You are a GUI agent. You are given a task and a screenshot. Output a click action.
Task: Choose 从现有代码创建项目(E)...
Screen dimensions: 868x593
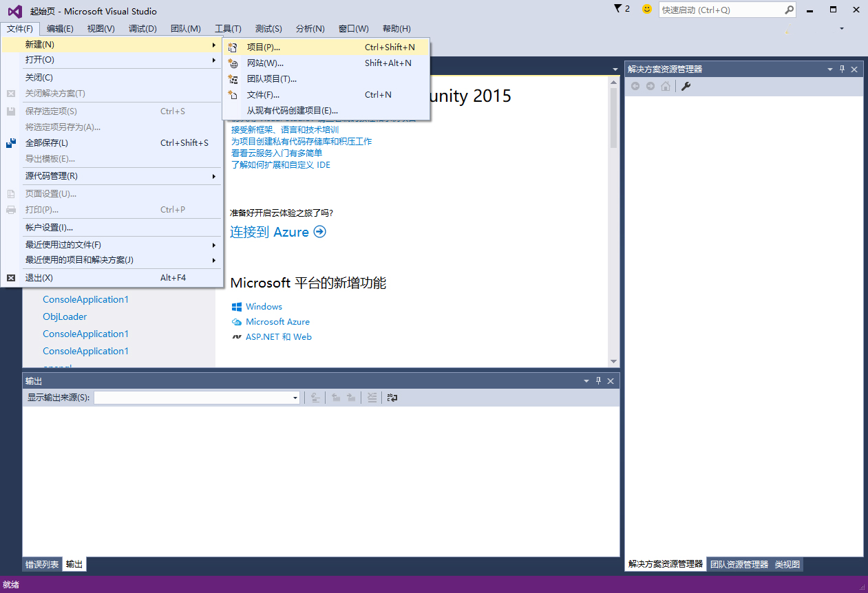click(326, 111)
